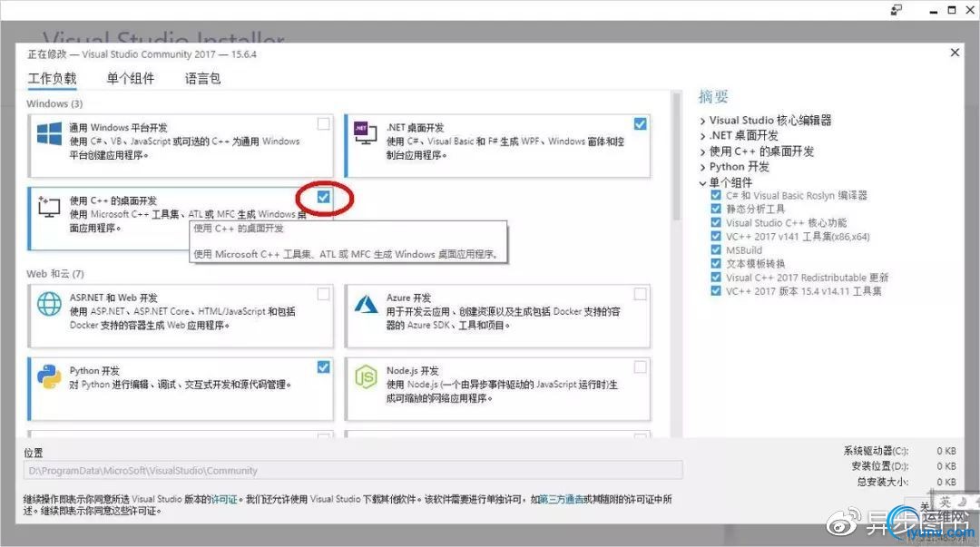Uncheck the Python 开发 workload

(323, 367)
